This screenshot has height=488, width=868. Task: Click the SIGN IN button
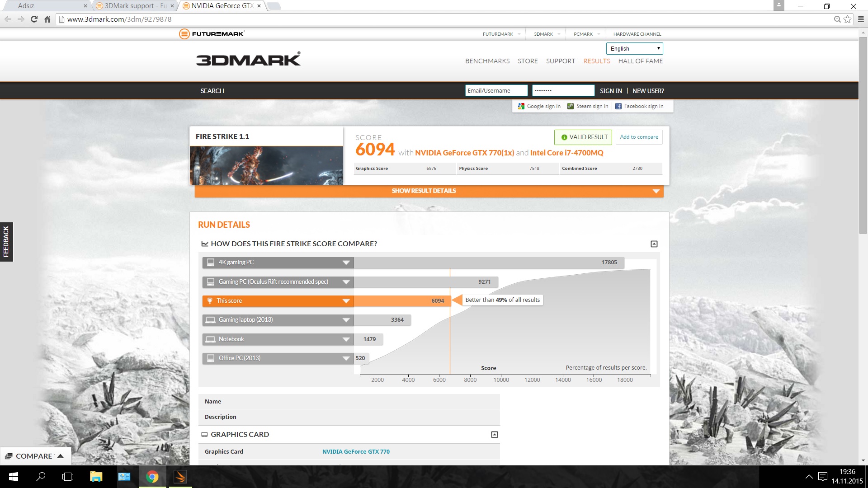click(x=611, y=91)
